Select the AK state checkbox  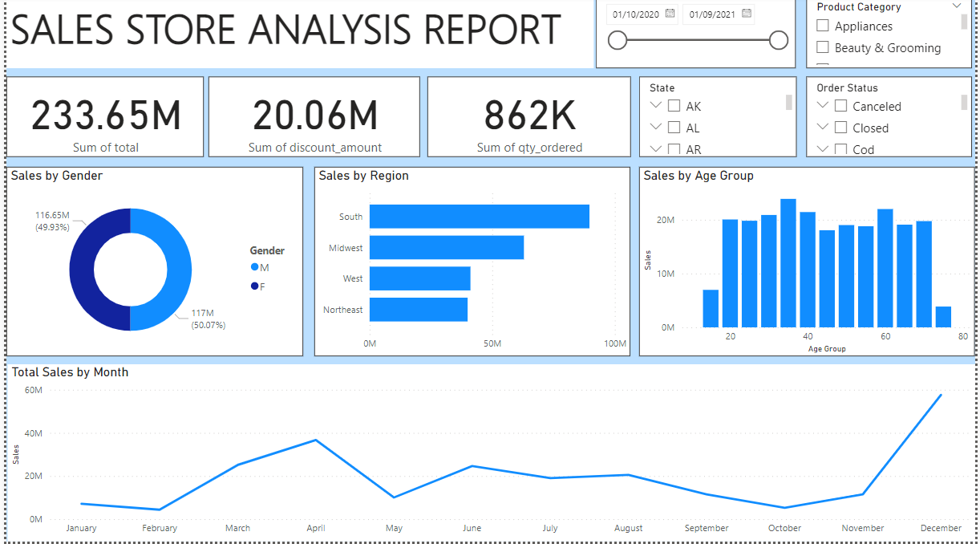tap(674, 106)
